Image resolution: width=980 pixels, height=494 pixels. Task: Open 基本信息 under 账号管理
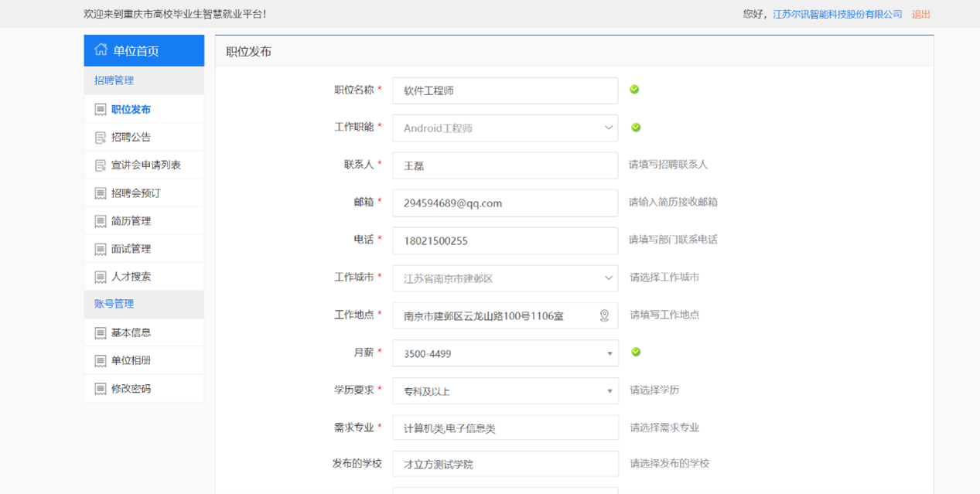131,332
